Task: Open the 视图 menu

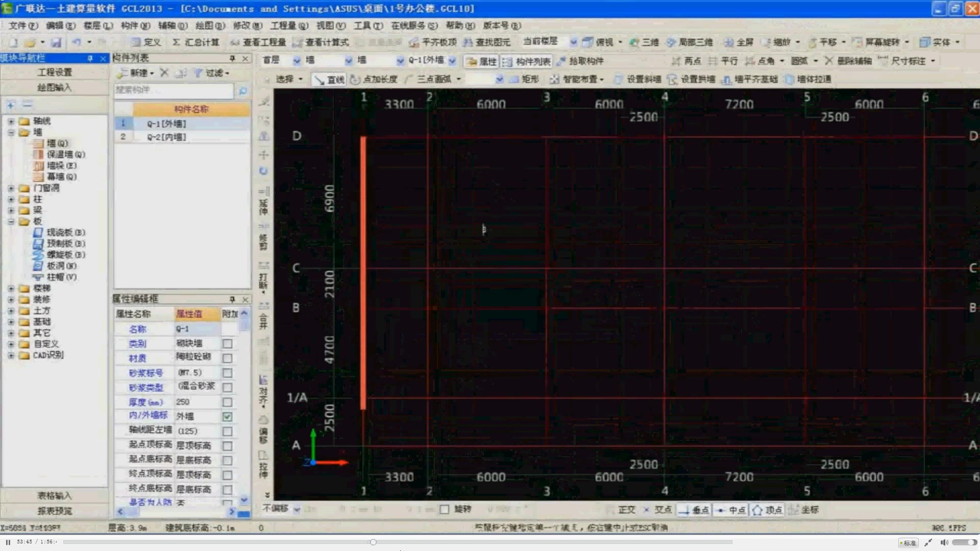Action: pos(330,26)
